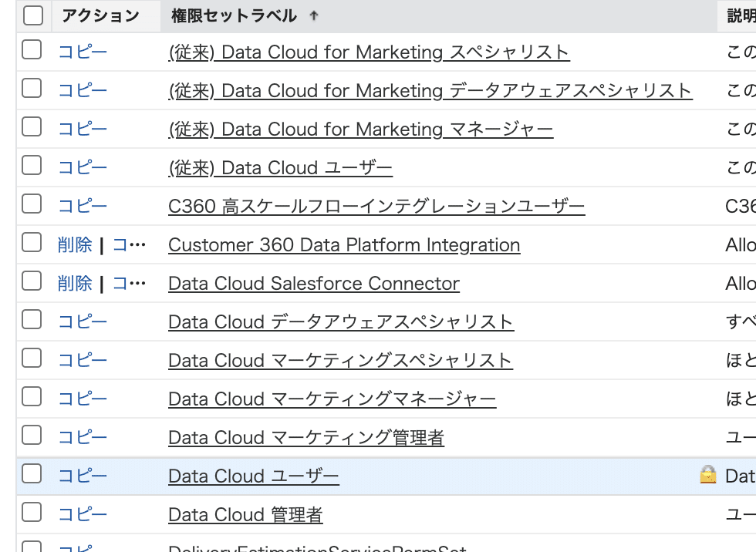Click コピー for (従来) Data Cloud for Marketing スペシャリスト
The image size is (756, 552).
[83, 52]
